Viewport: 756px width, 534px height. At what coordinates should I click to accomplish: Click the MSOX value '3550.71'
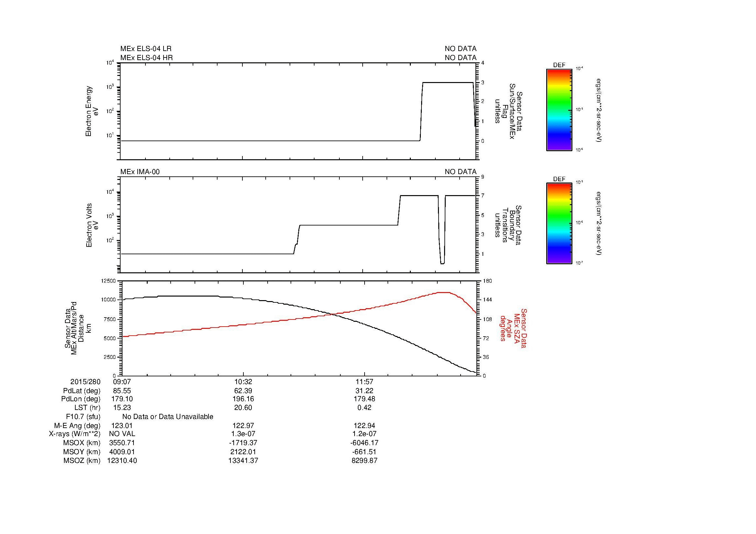(x=122, y=443)
